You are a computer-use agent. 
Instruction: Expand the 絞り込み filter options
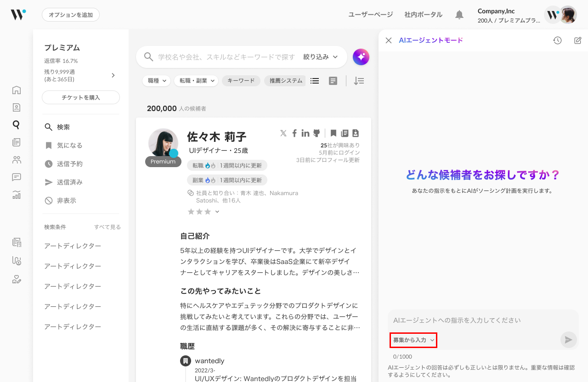click(x=320, y=57)
